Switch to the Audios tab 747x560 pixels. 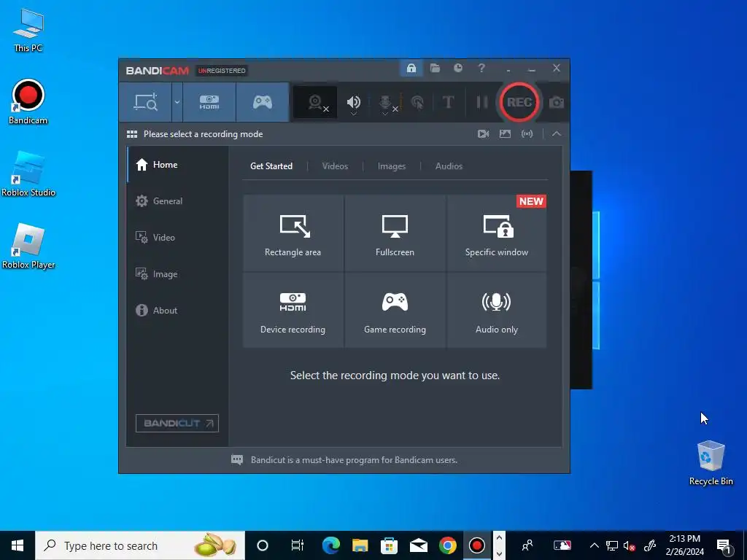click(x=449, y=166)
